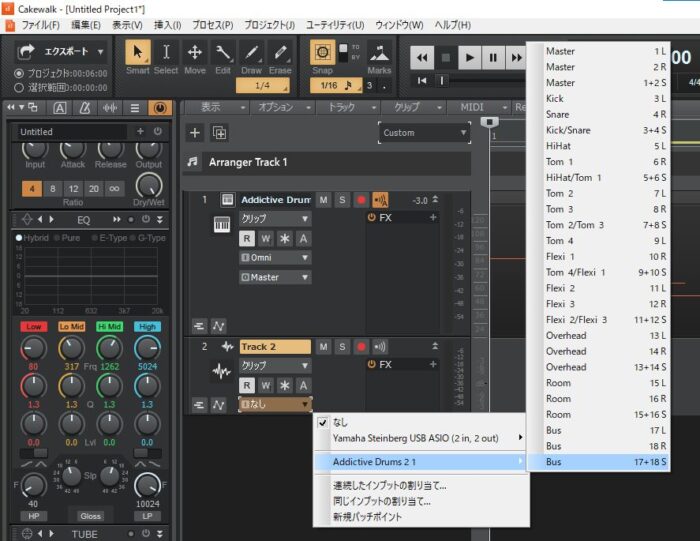
Task: Open the ファイル(F) menu
Action: pos(41,25)
